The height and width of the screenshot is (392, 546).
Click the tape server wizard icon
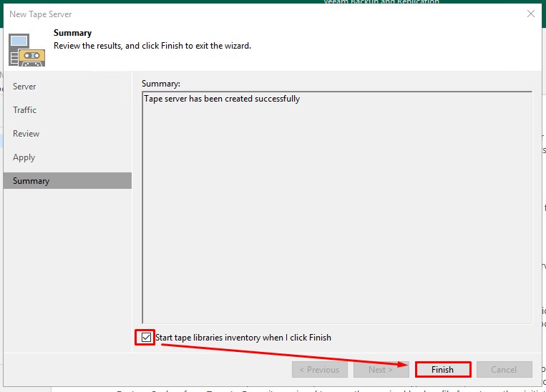(x=26, y=49)
